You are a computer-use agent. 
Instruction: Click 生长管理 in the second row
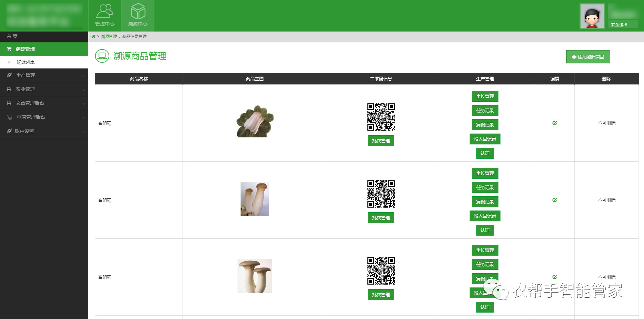point(485,173)
